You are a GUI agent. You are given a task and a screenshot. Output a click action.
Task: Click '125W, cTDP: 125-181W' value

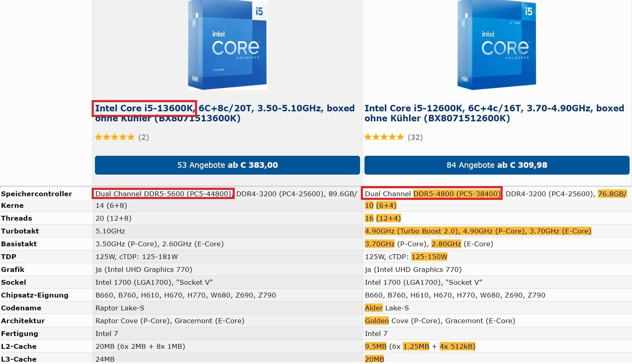tap(137, 257)
